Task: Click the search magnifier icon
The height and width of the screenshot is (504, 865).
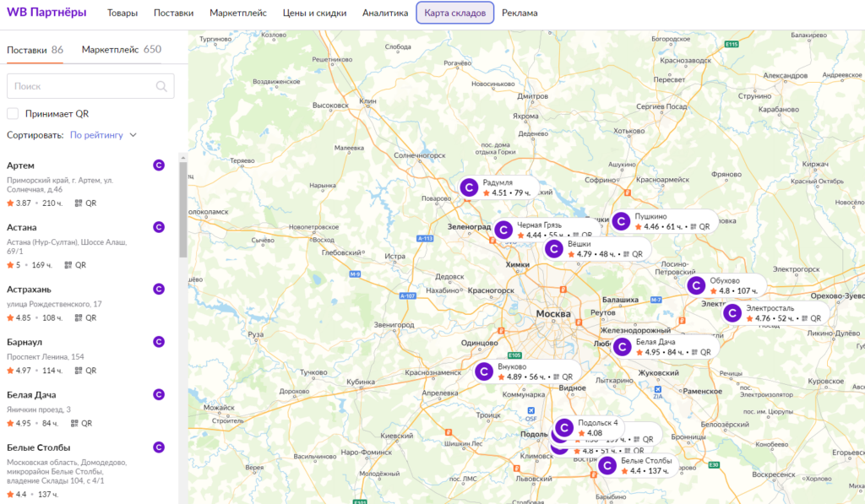Action: tap(161, 86)
